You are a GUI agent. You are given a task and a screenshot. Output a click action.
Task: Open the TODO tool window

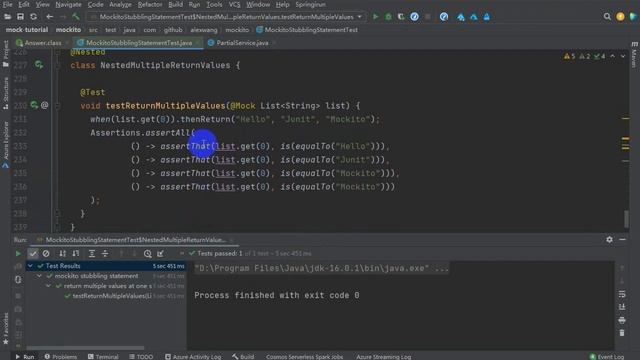(141, 356)
